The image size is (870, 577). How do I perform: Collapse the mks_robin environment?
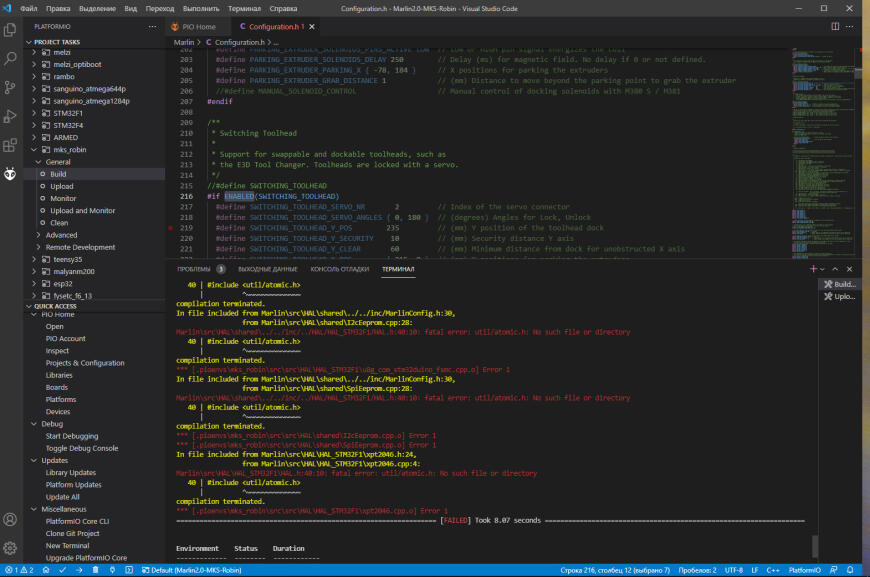coord(34,150)
